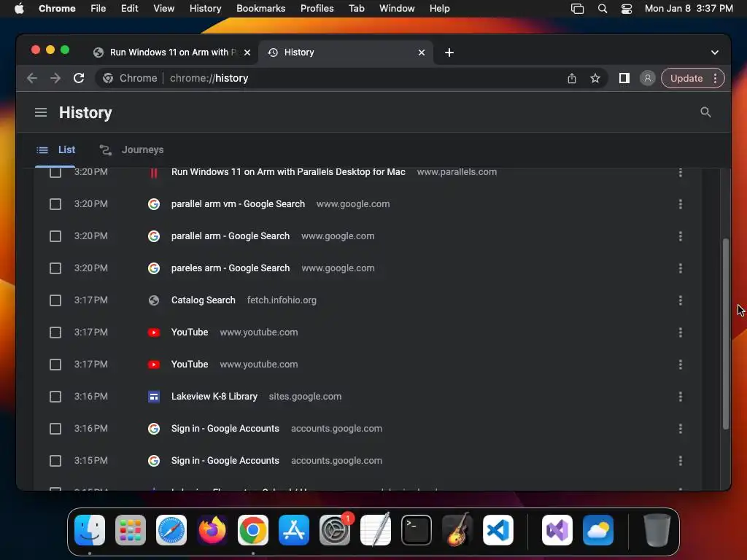Open actions menu for Catalog Search entry
Image resolution: width=747 pixels, height=560 pixels.
click(681, 300)
